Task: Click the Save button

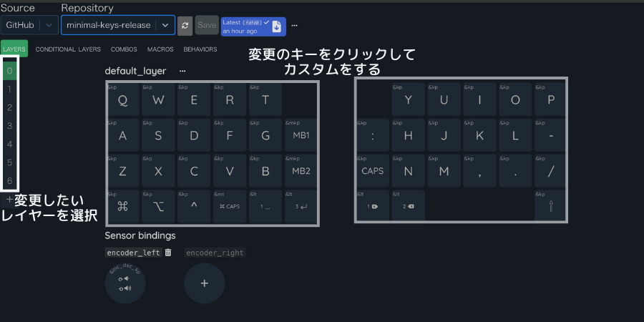Action: coord(207,25)
